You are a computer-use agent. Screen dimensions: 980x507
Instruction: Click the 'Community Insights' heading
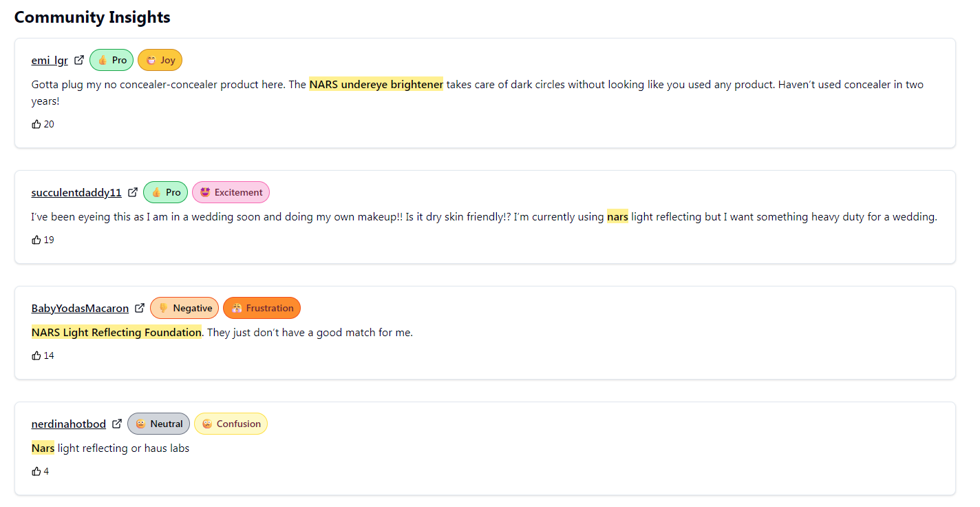click(x=92, y=17)
